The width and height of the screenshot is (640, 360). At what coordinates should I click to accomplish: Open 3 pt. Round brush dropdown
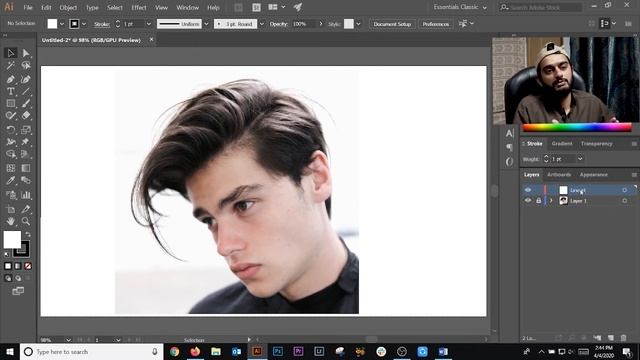tap(262, 24)
